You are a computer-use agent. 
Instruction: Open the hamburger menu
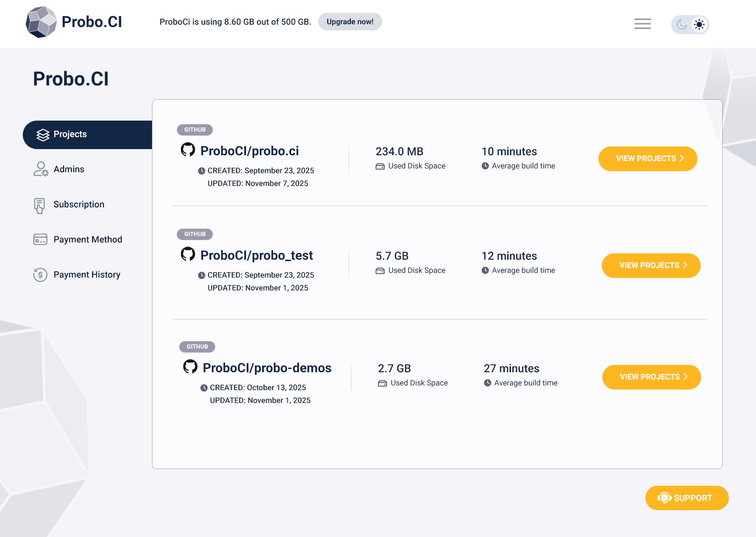pyautogui.click(x=643, y=24)
